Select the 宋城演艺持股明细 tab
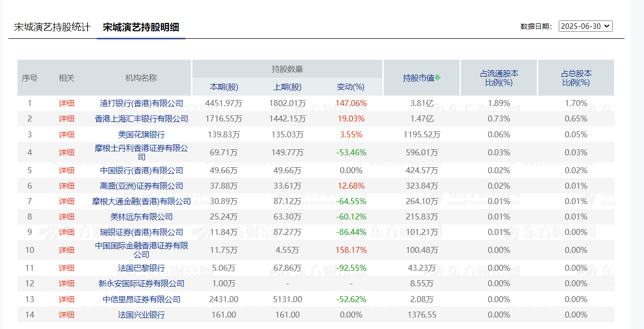Image resolution: width=644 pixels, height=329 pixels. 141,27
